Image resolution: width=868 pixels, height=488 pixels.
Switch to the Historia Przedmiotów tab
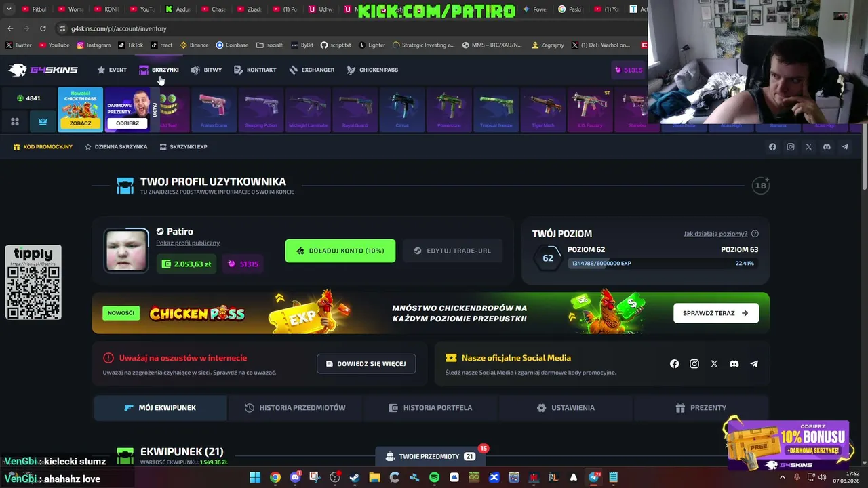click(x=295, y=408)
